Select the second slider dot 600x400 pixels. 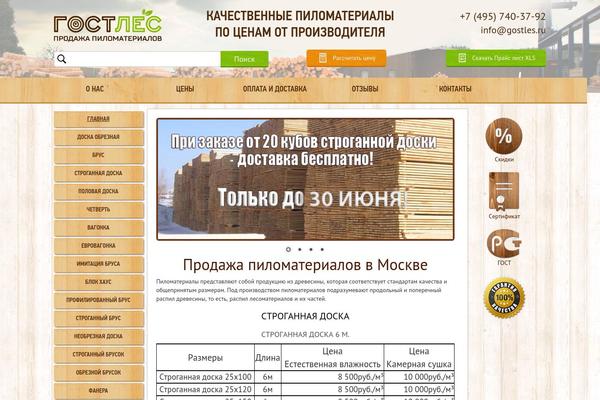(300, 249)
